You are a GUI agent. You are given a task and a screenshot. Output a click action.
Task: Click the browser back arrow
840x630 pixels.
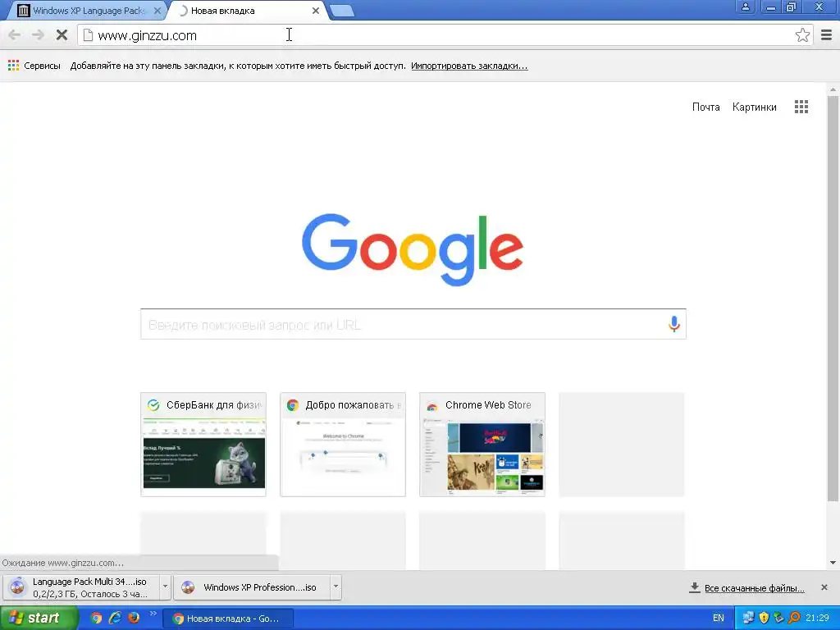coord(15,35)
